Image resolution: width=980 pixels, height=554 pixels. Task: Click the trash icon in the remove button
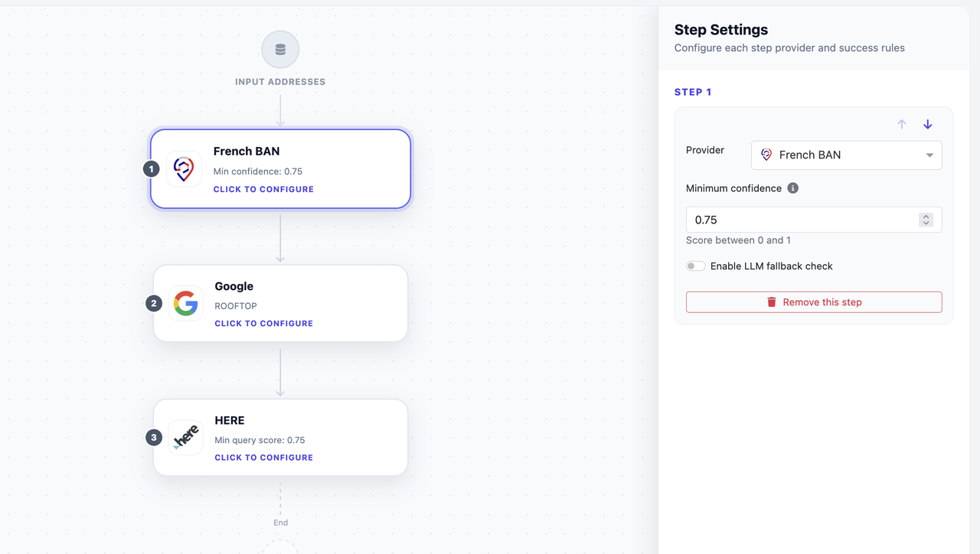click(x=772, y=302)
